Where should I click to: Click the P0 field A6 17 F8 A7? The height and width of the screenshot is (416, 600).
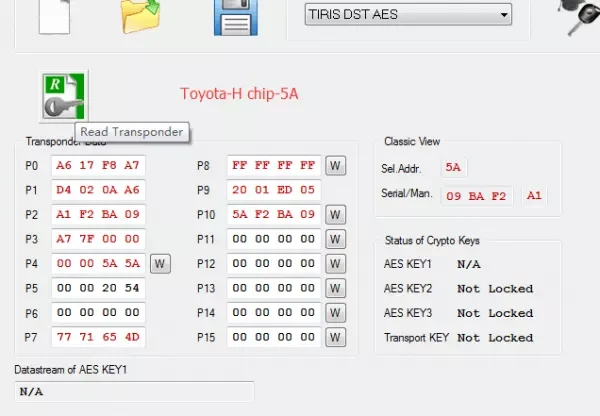98,166
